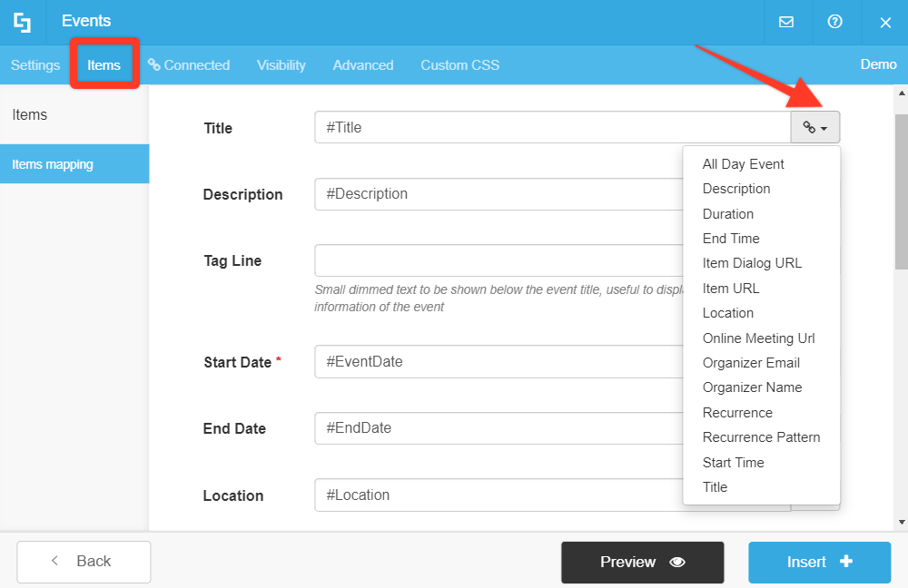Screen dimensions: 908x588
Task: Click the Preview button
Action: pos(642,562)
